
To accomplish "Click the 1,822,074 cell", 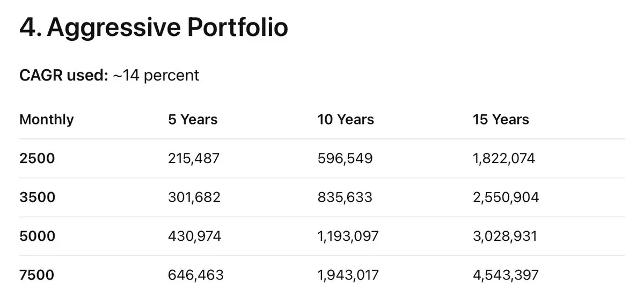I will pyautogui.click(x=504, y=158).
